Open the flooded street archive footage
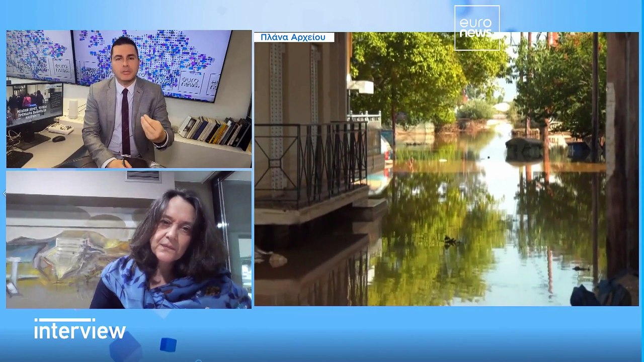 [446, 169]
